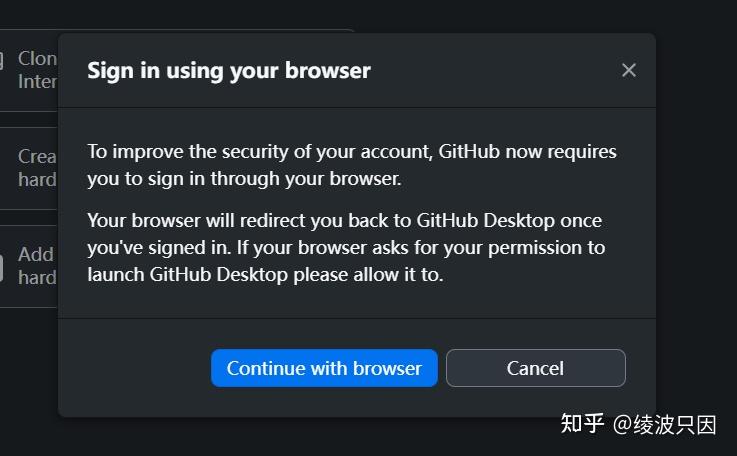The width and height of the screenshot is (737, 456).
Task: Click the dimmed area below the Add option
Action: coord(28,376)
